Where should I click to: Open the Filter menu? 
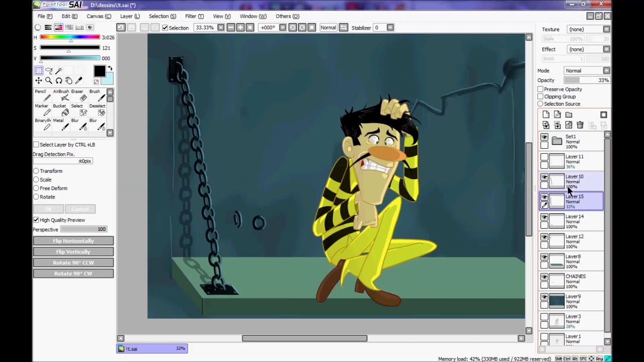194,16
